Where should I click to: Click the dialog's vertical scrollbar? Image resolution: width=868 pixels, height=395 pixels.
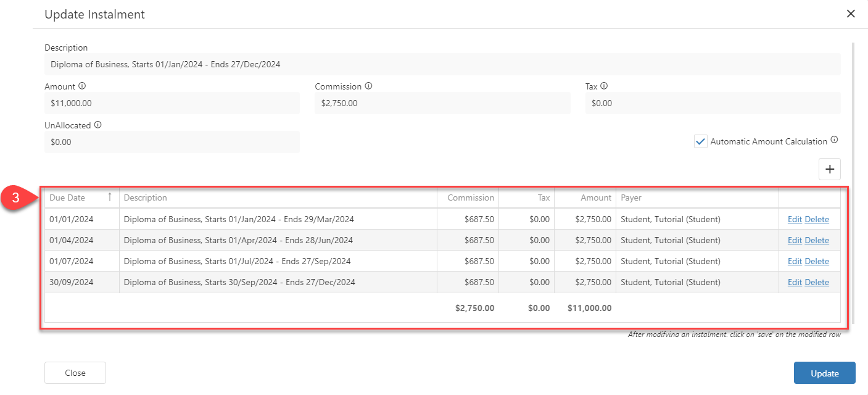pos(853,185)
